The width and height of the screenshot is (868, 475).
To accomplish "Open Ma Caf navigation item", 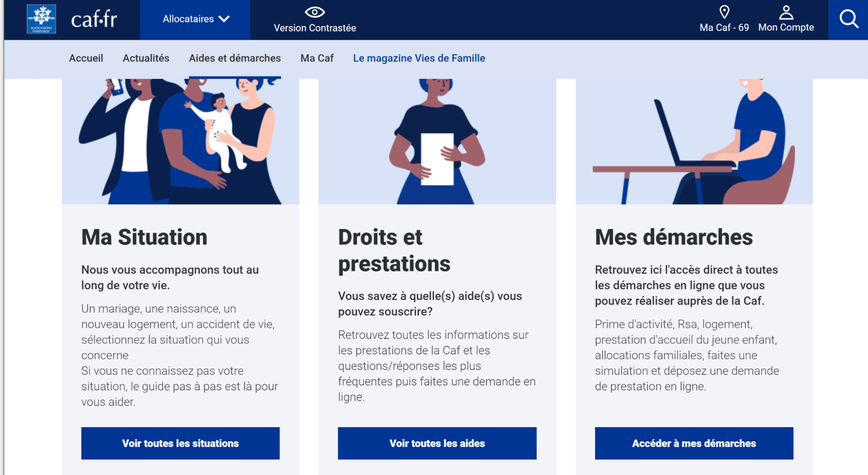I will click(x=317, y=58).
